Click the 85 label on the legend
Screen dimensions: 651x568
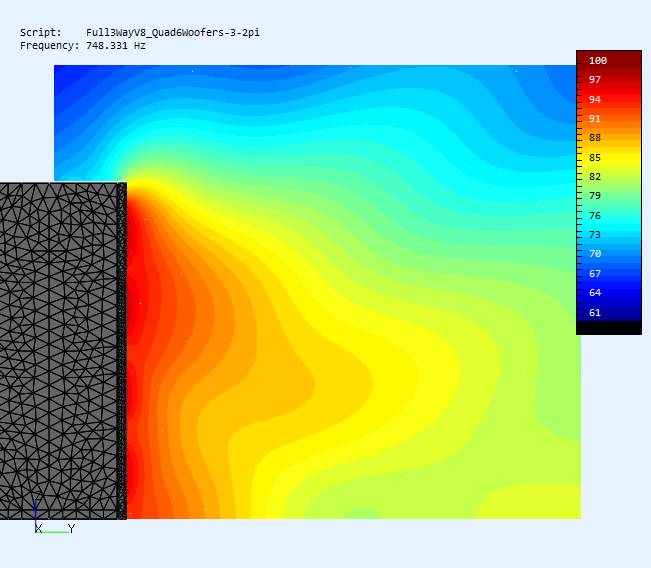pyautogui.click(x=595, y=158)
